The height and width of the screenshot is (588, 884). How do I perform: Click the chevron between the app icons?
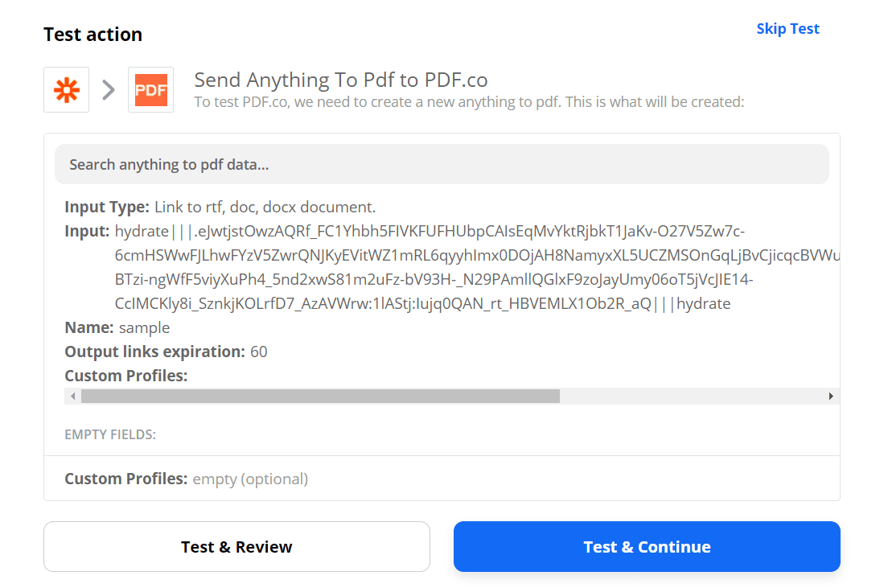click(x=108, y=89)
